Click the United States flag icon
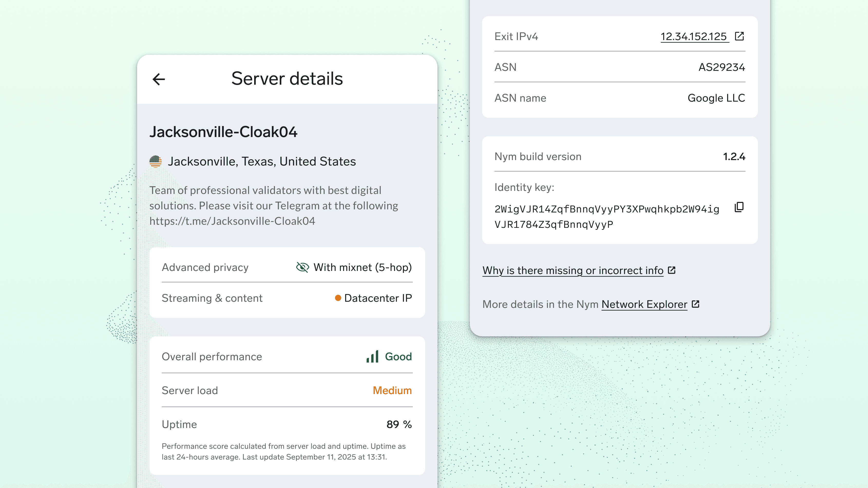868x488 pixels. tap(155, 162)
